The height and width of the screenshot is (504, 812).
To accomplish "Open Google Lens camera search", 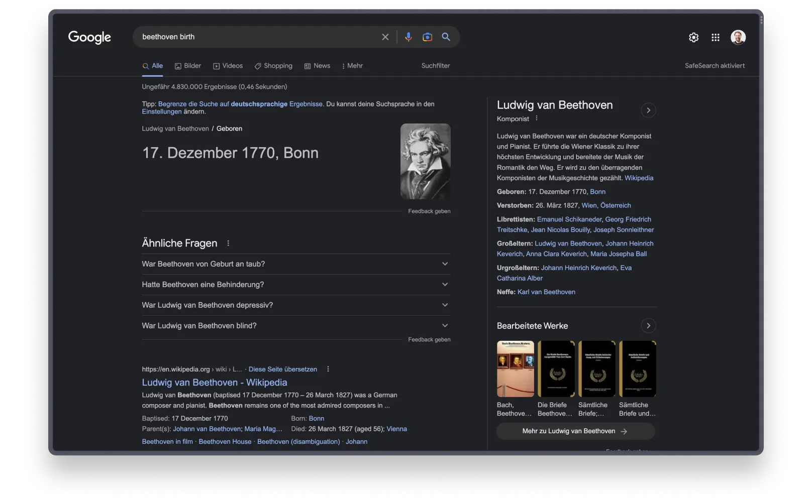I will [427, 37].
